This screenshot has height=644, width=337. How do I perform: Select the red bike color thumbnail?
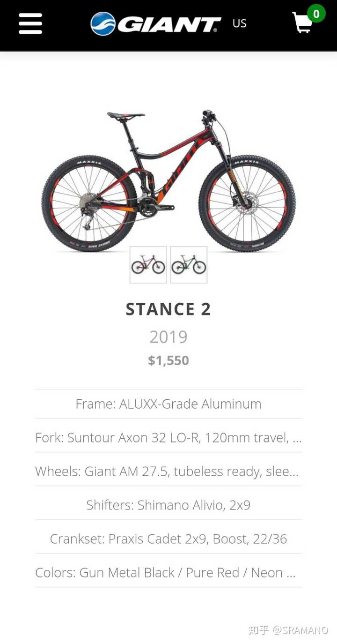148,265
